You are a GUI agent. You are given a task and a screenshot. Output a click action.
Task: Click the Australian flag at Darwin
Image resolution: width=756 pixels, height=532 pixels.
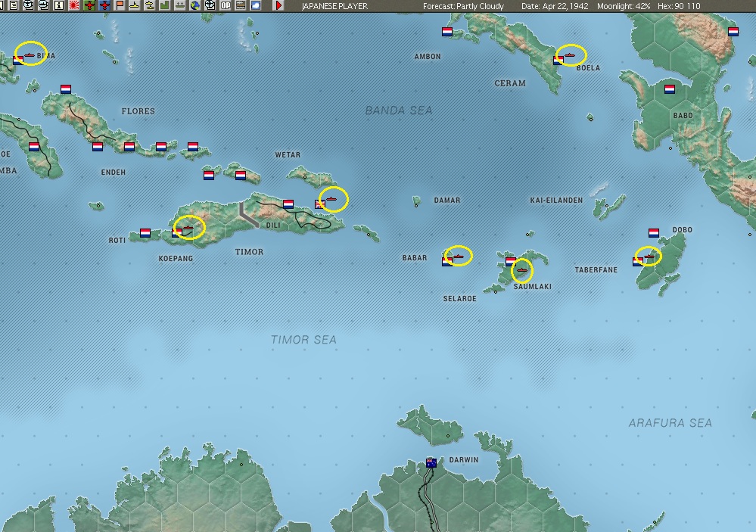click(431, 462)
